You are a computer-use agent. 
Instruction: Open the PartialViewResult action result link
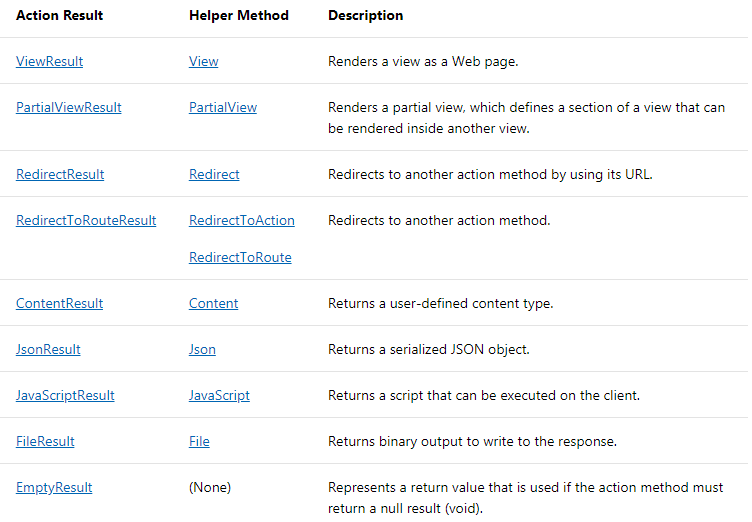click(68, 107)
